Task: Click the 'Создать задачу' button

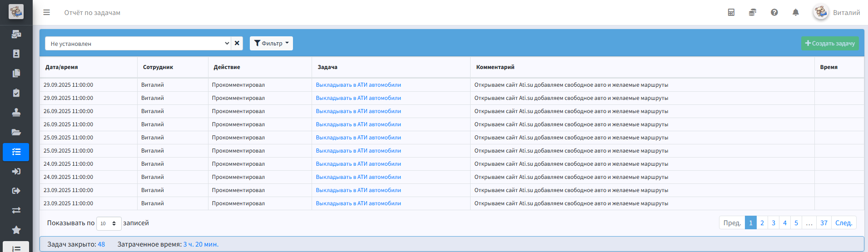Action: 829,44
